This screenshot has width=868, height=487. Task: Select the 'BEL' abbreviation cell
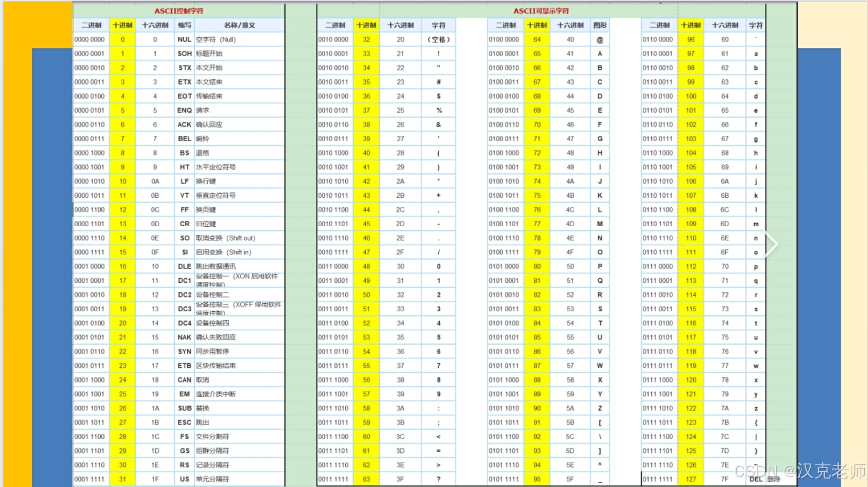tap(184, 139)
